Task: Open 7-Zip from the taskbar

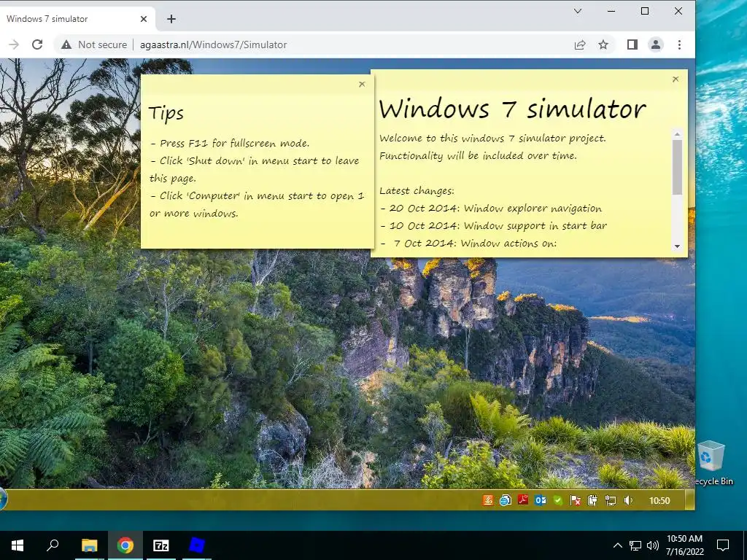Action: coord(161,545)
